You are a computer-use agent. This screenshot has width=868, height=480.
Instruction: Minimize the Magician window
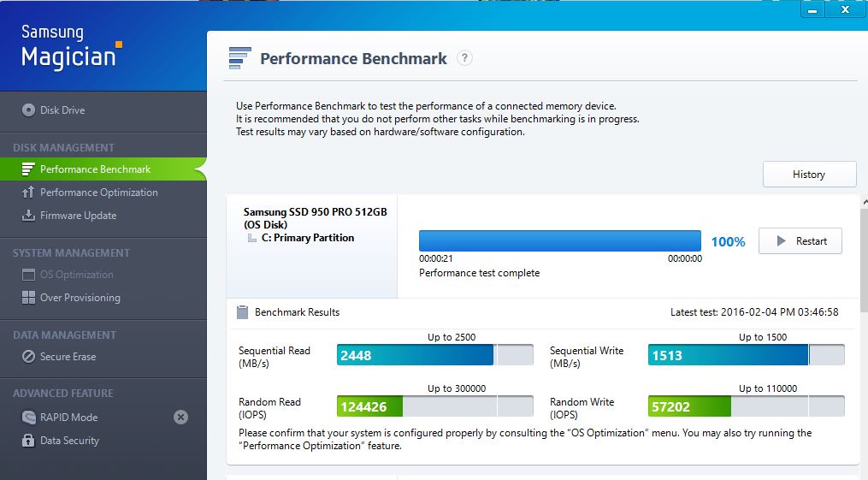click(812, 10)
